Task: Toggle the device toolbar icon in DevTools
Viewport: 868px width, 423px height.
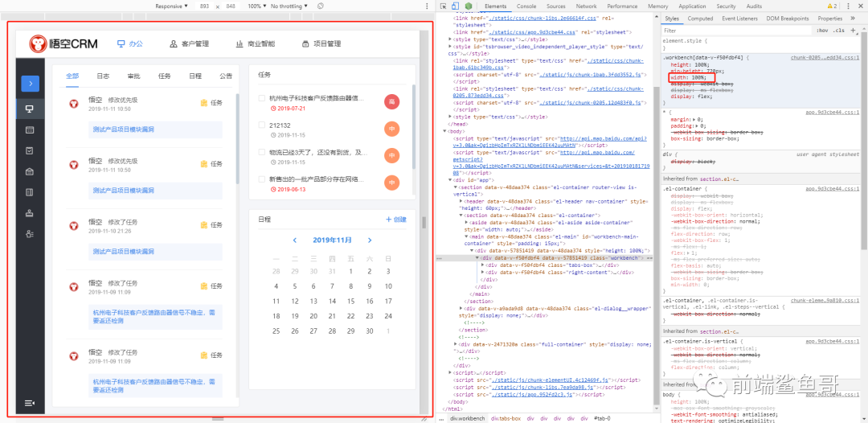Action: click(457, 6)
